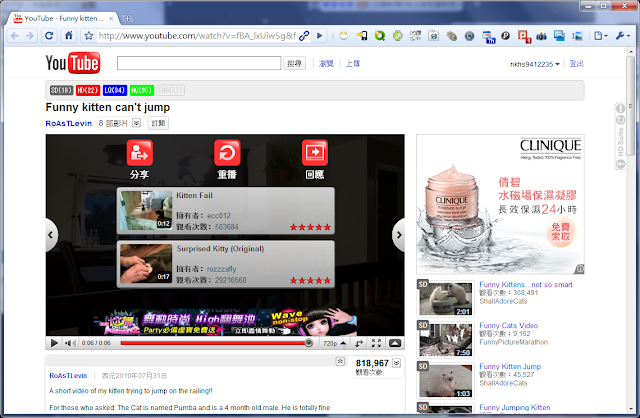Click the green magnifier Q extension icon
640x418 pixels.
coord(380,36)
